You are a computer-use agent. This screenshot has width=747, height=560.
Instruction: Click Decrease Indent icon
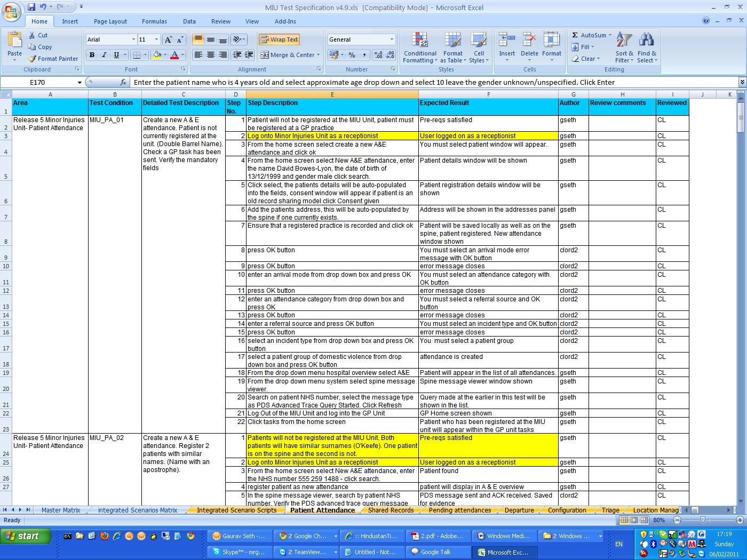tap(237, 55)
